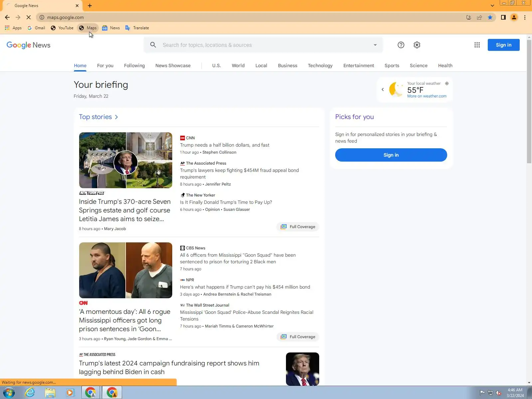
Task: Open Chrome profile avatar
Action: click(x=514, y=17)
